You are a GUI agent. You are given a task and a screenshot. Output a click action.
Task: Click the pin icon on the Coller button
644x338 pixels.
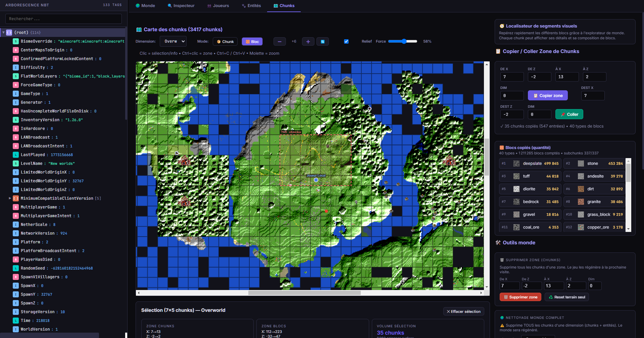coord(563,114)
